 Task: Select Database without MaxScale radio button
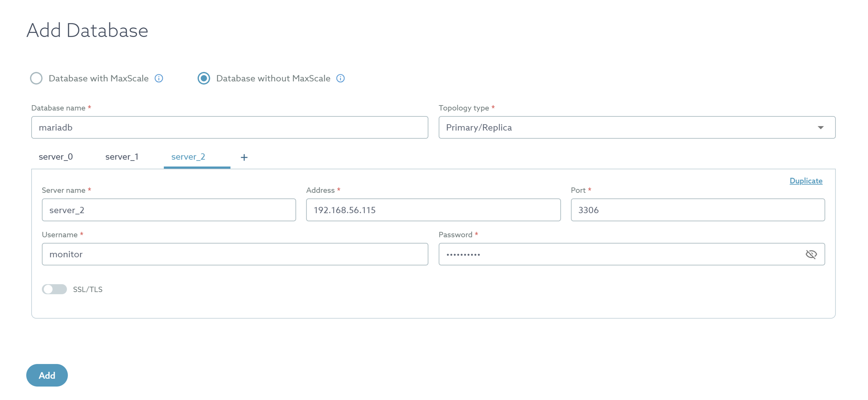pos(204,78)
